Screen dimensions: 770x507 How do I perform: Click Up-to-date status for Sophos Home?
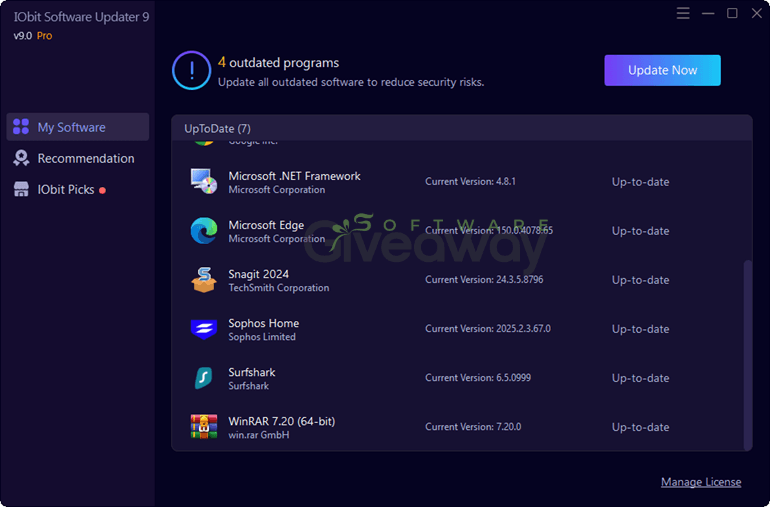pyautogui.click(x=640, y=329)
